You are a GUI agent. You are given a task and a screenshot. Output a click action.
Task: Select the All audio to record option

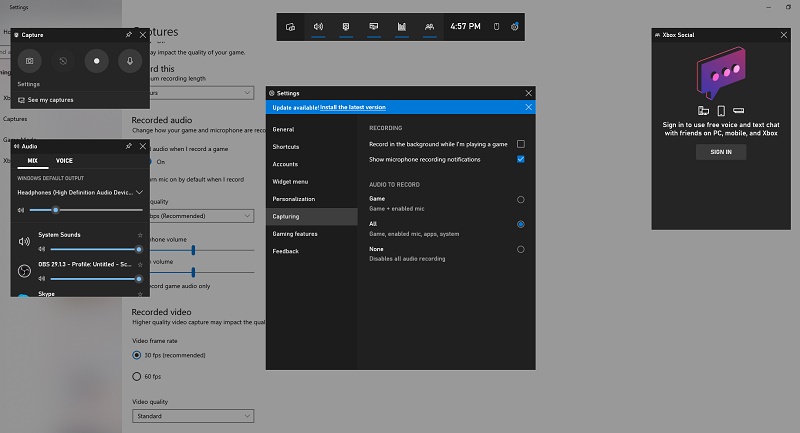521,224
